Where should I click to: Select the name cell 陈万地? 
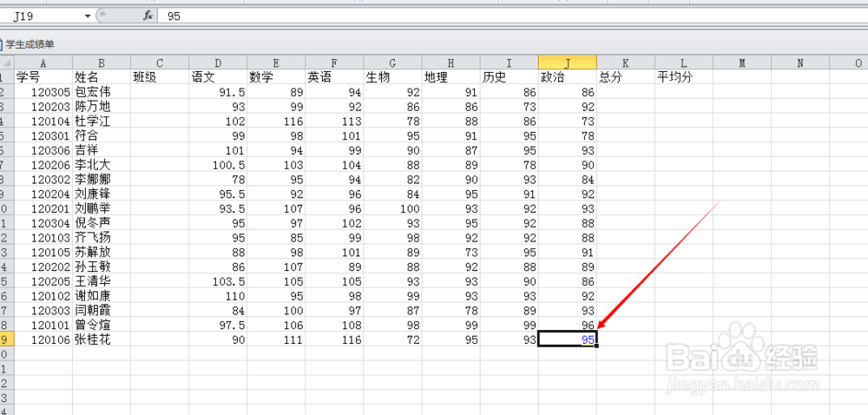[102, 106]
